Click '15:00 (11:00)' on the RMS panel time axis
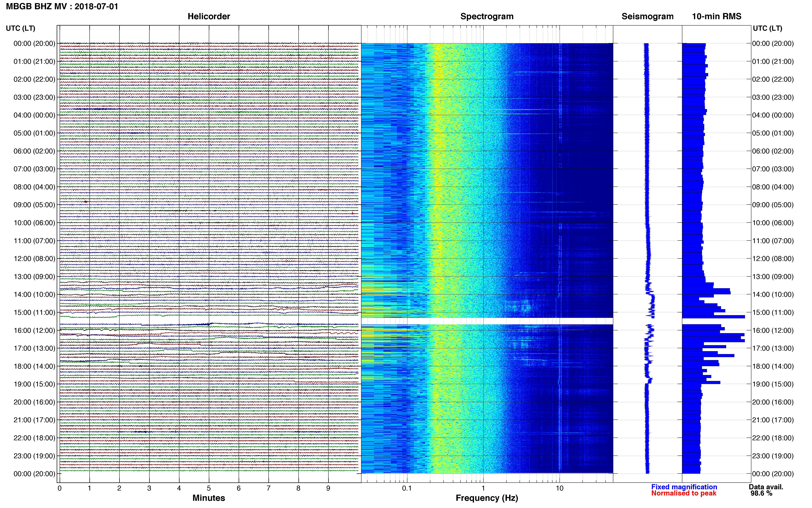Screen dimensions: 812x508 (773, 312)
